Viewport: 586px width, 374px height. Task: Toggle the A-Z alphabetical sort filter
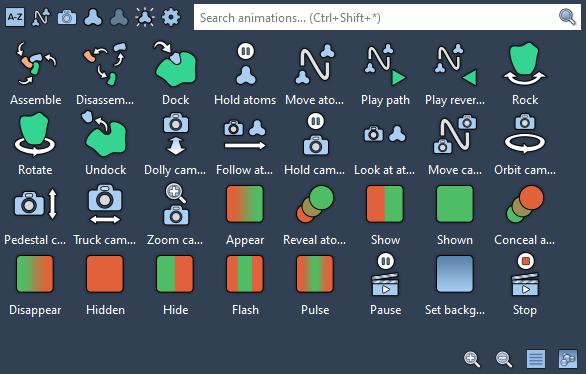point(15,17)
